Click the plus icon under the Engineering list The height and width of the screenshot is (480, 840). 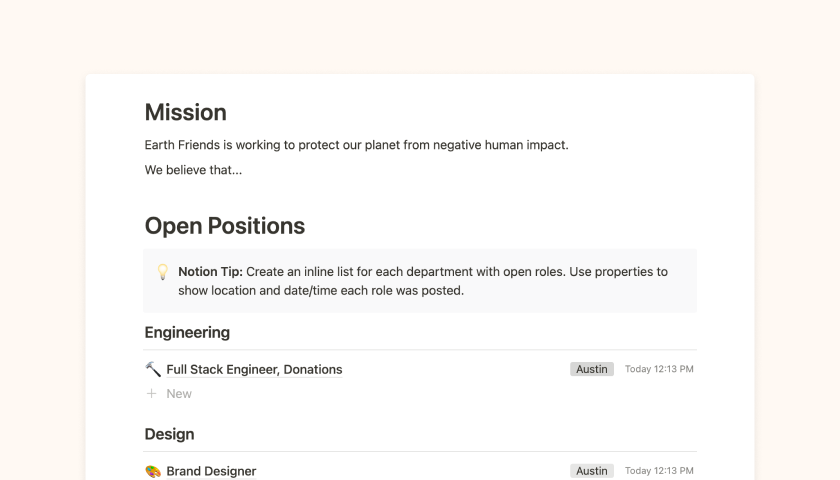152,394
